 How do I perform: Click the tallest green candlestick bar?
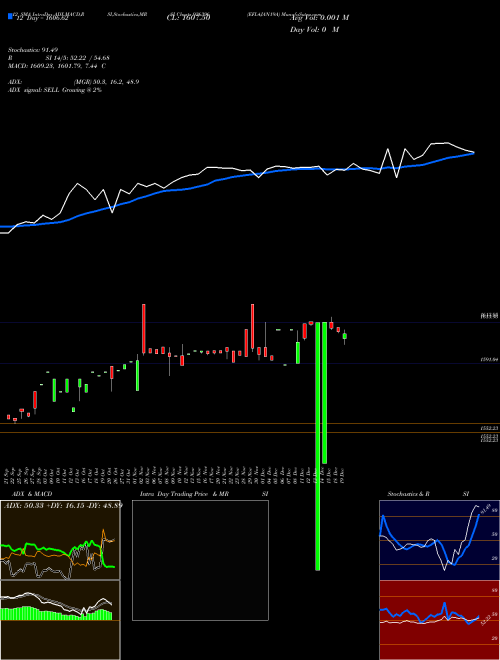pos(318,446)
